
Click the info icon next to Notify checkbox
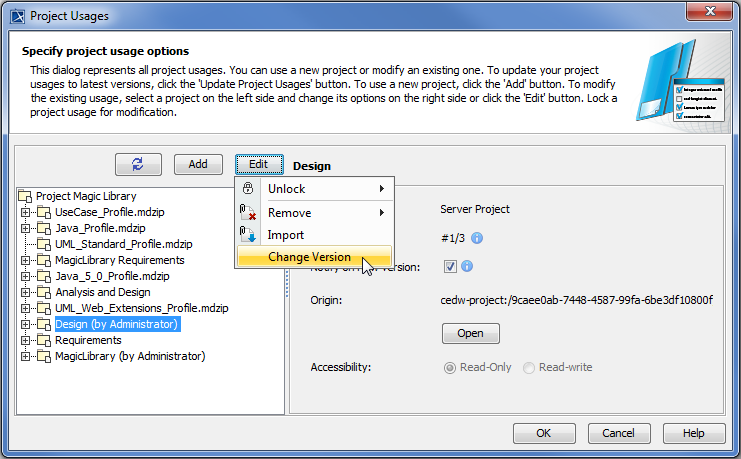(466, 266)
